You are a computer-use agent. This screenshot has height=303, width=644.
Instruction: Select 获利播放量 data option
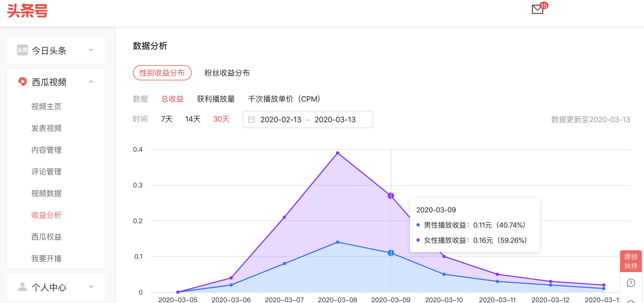(x=216, y=99)
